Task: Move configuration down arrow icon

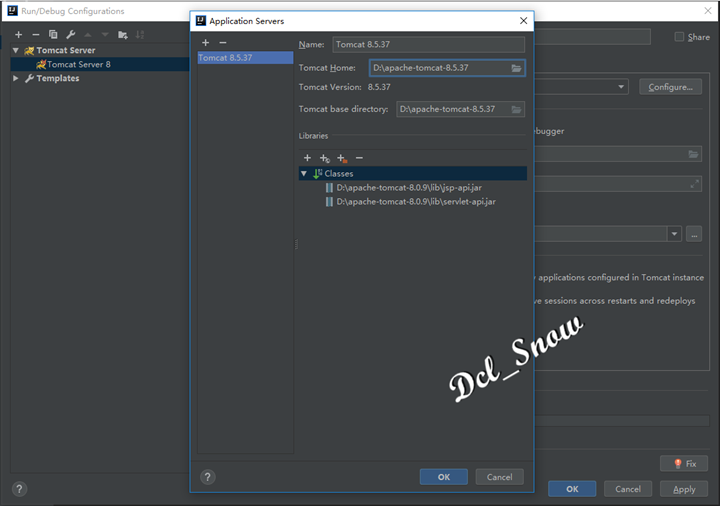Action: click(105, 34)
